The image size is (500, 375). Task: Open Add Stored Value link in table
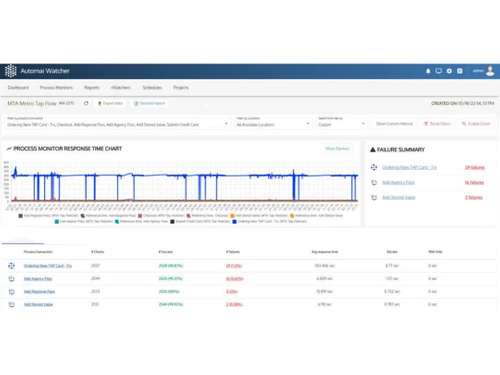coord(38,304)
